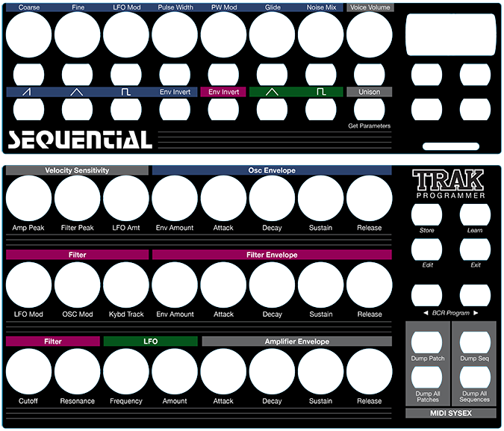Click the Exit button
Image resolution: width=504 pixels, height=431 pixels.
point(475,249)
